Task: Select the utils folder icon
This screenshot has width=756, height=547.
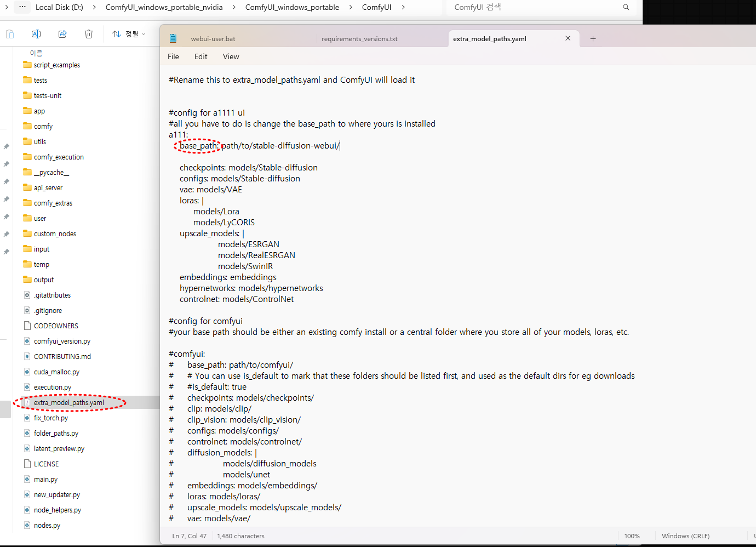Action: 27,141
